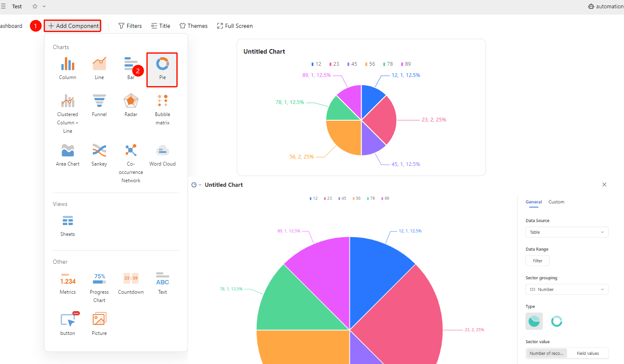This screenshot has width=624, height=364.
Task: Open the automation link at top right
Action: coord(606,6)
